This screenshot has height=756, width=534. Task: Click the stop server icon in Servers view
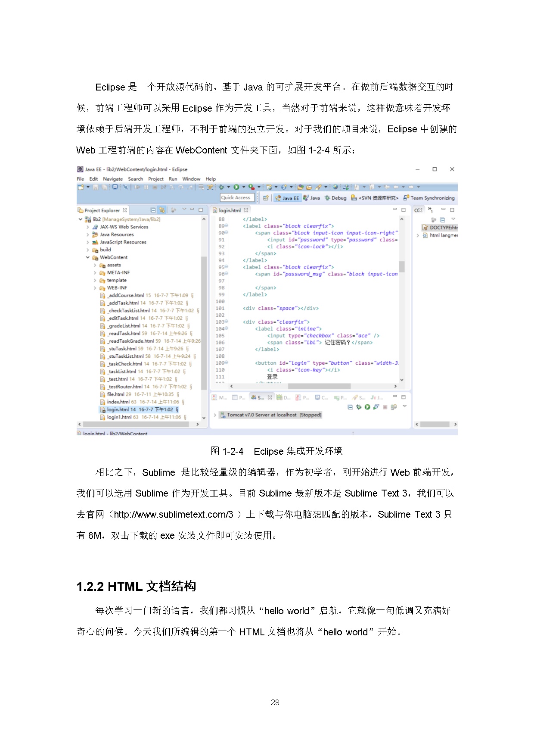pyautogui.click(x=385, y=407)
